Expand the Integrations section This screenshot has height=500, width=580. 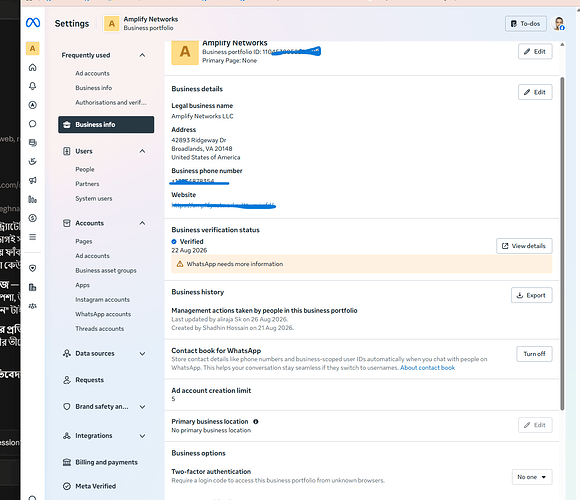click(x=142, y=436)
